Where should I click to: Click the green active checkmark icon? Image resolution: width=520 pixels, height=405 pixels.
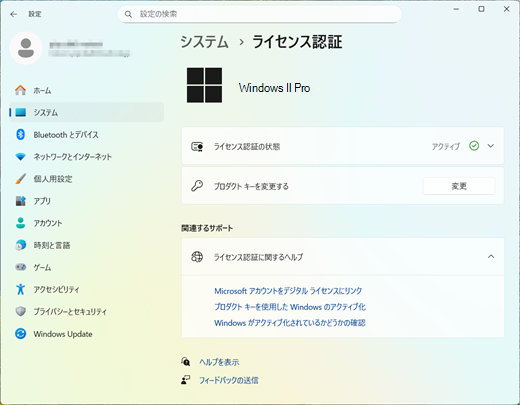tap(474, 146)
